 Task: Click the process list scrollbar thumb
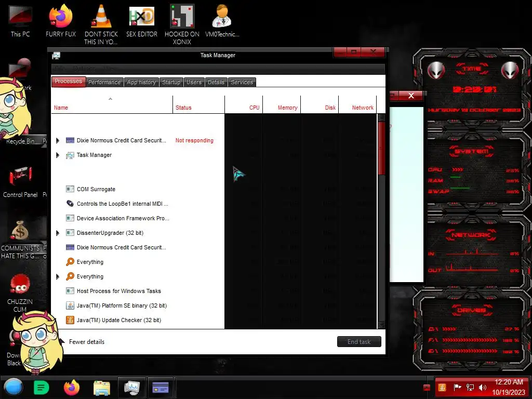point(381,148)
